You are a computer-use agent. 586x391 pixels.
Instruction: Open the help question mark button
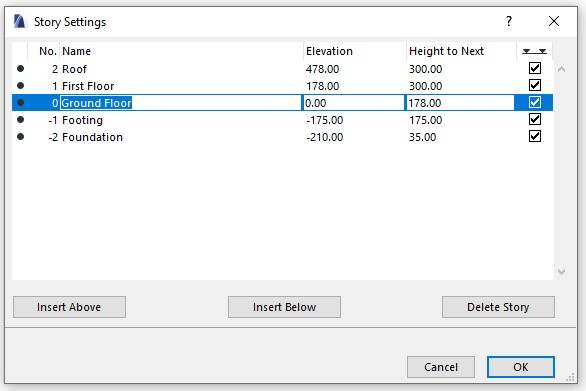pyautogui.click(x=509, y=21)
